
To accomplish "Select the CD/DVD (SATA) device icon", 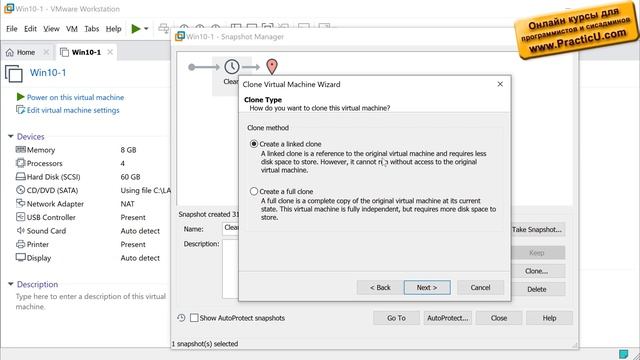I will pos(20,190).
